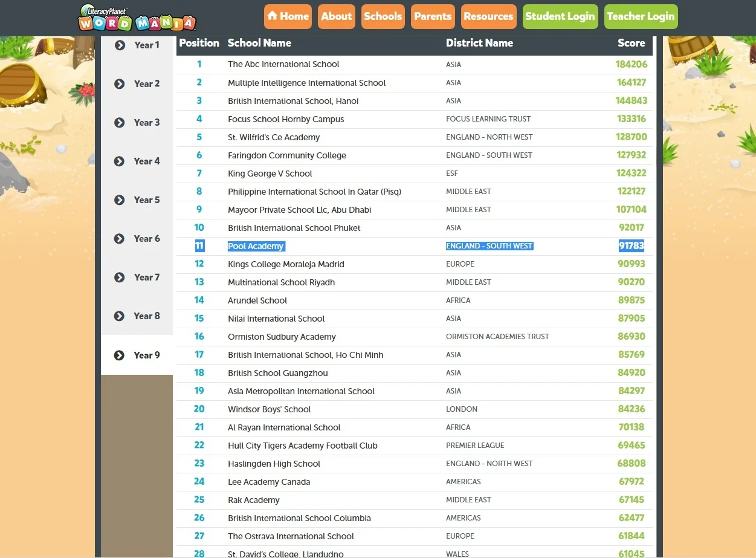Click the Teacher Login button
756x558 pixels.
[641, 16]
